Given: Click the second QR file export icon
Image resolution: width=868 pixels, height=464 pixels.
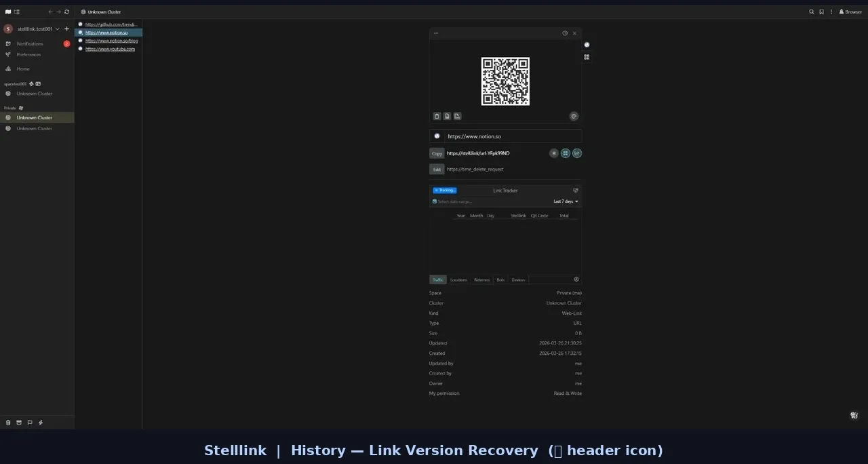Looking at the screenshot, I should click(x=447, y=116).
